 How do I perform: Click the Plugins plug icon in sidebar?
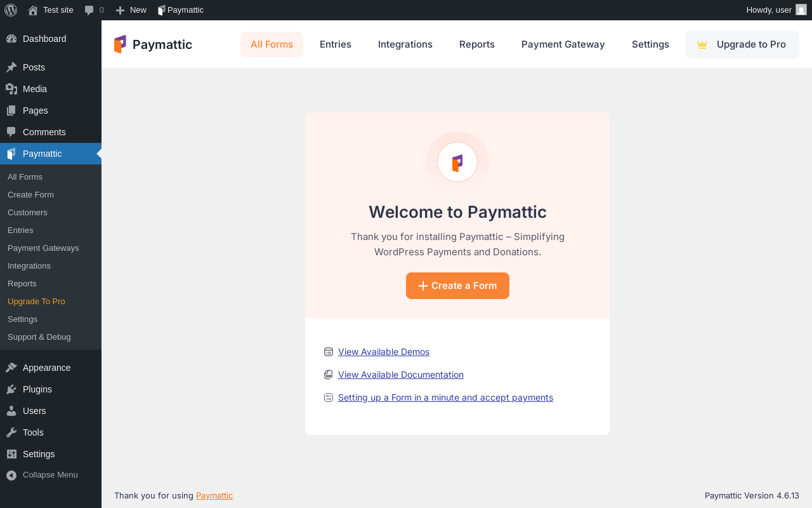(11, 389)
